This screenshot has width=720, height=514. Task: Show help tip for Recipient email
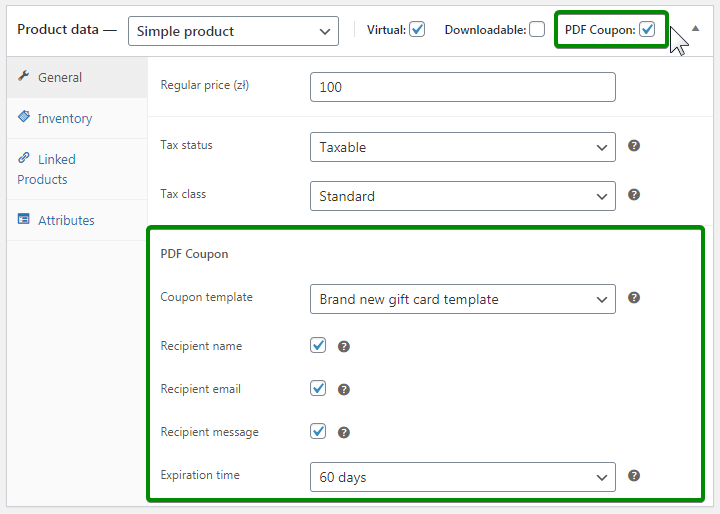[343, 390]
